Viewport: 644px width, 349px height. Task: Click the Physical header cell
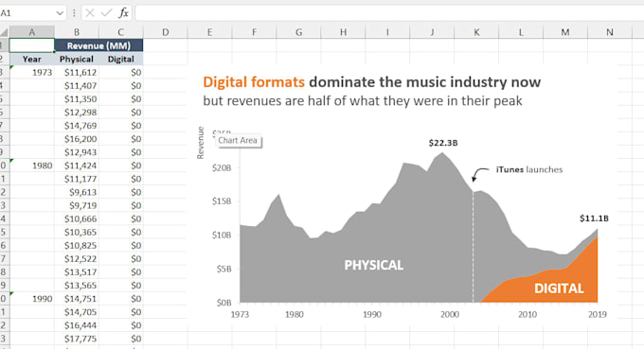77,59
